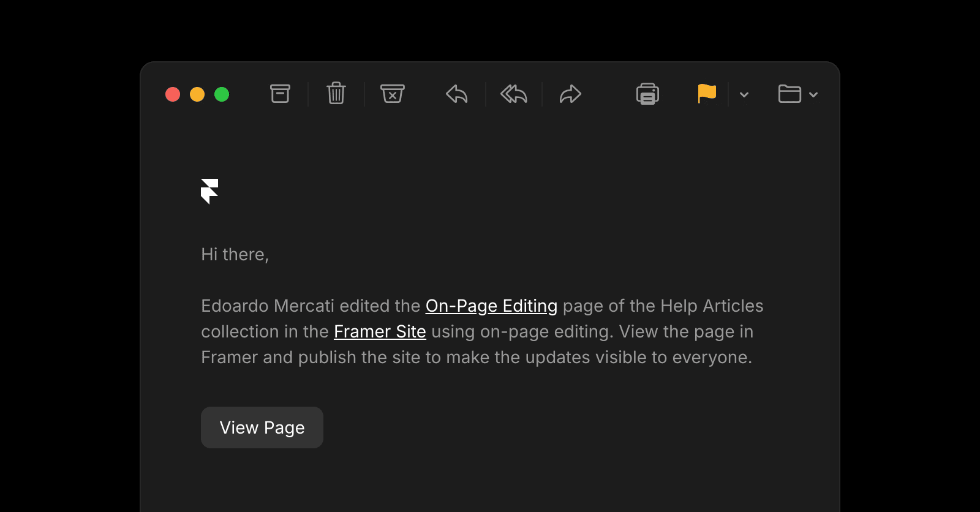Print the email
Viewport: 980px width, 512px height.
pyautogui.click(x=647, y=94)
